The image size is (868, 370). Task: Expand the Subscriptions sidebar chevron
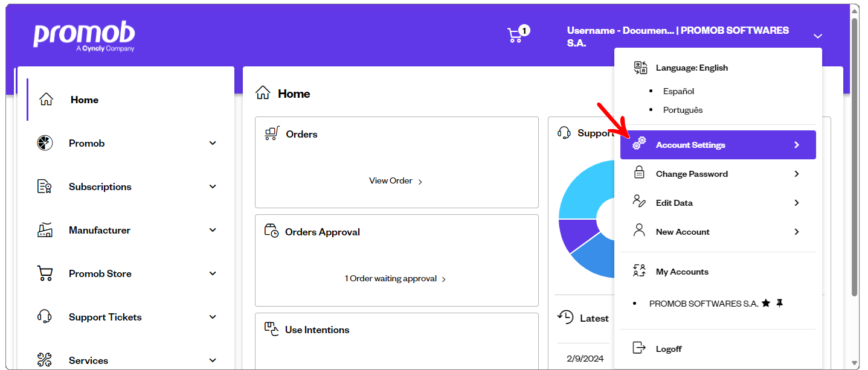(x=213, y=187)
